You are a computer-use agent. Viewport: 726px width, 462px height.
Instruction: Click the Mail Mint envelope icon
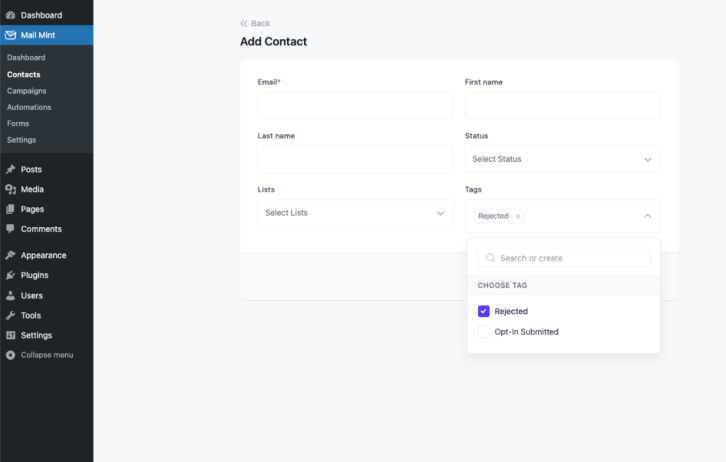pyautogui.click(x=10, y=35)
